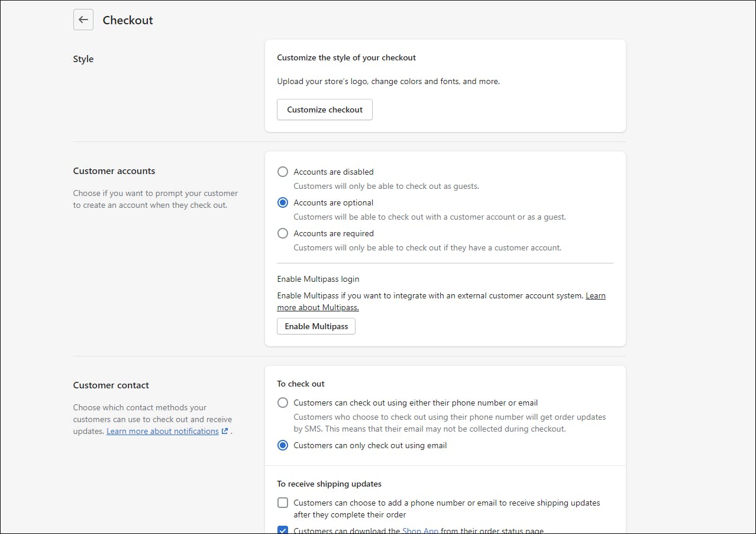Click the 'To check out' heading
756x534 pixels.
[x=301, y=384]
